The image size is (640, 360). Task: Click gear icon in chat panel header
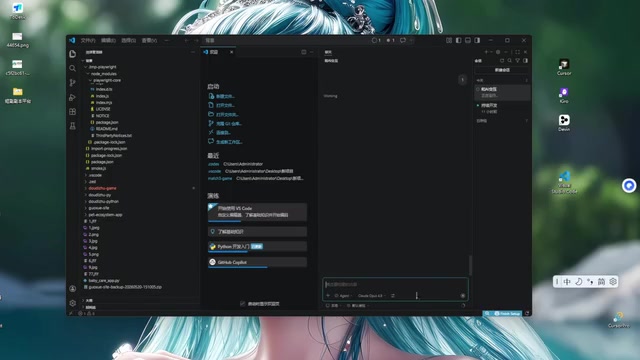pyautogui.click(x=498, y=52)
